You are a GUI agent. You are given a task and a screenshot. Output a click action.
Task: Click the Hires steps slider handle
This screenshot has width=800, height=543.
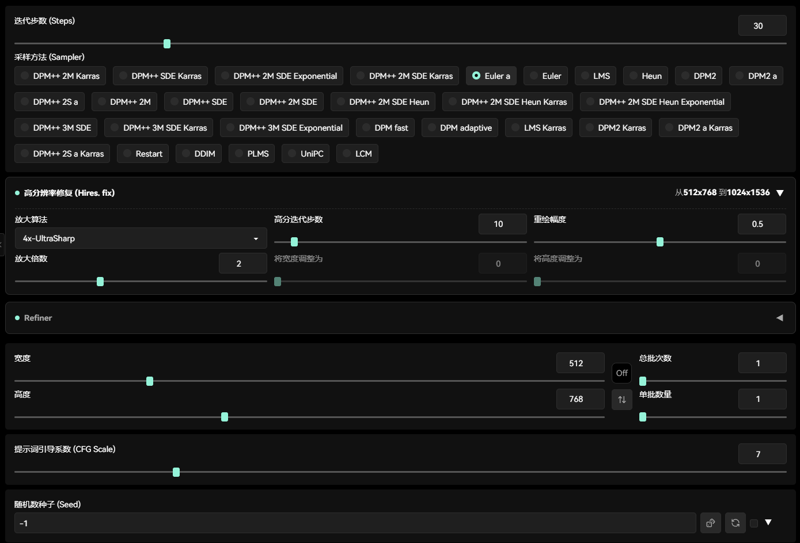(294, 242)
